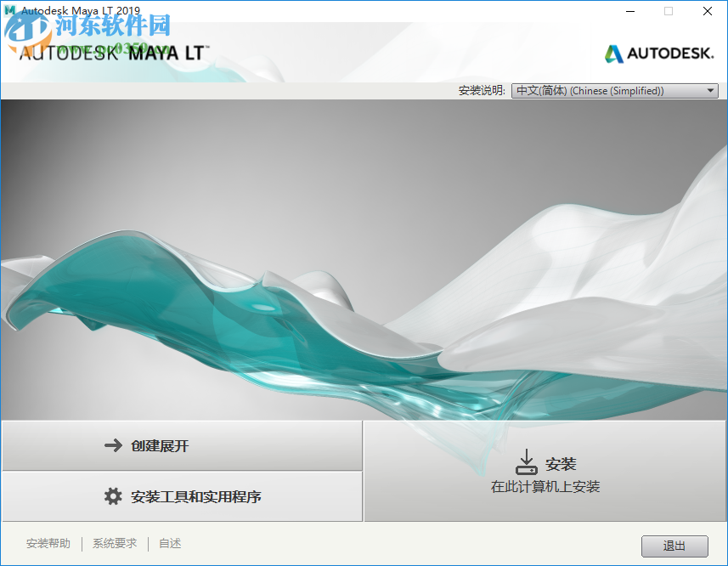The image size is (728, 566).
Task: Open the 自述 readme link
Action: [169, 543]
